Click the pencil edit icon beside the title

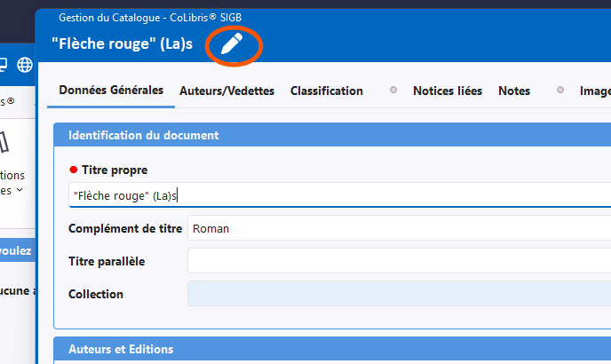pos(232,44)
